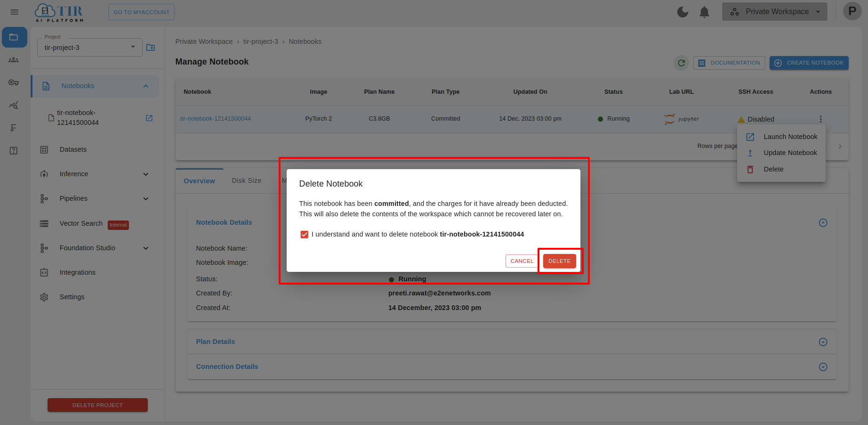Click the SSH Disabled warning icon
868x425 pixels.
[x=741, y=120]
